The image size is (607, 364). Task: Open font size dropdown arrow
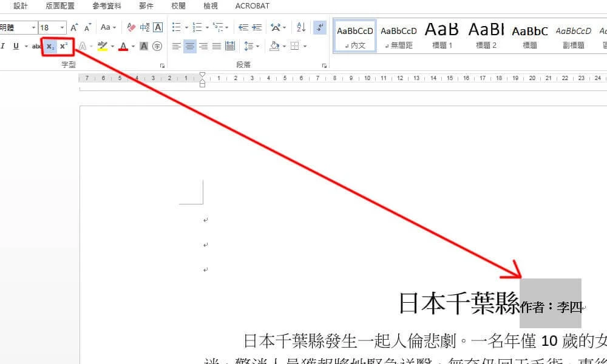[x=62, y=27]
